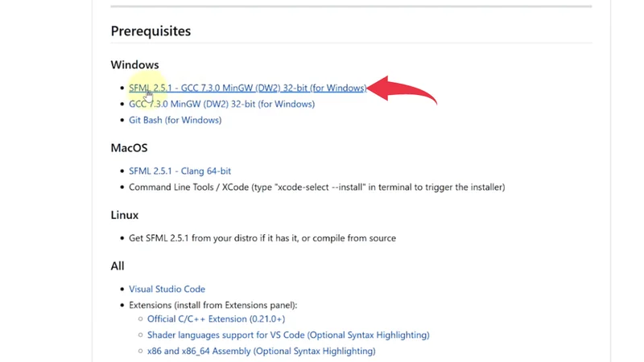This screenshot has height=362, width=644.
Task: Open the Git Bash (for Windows) link
Action: 175,120
